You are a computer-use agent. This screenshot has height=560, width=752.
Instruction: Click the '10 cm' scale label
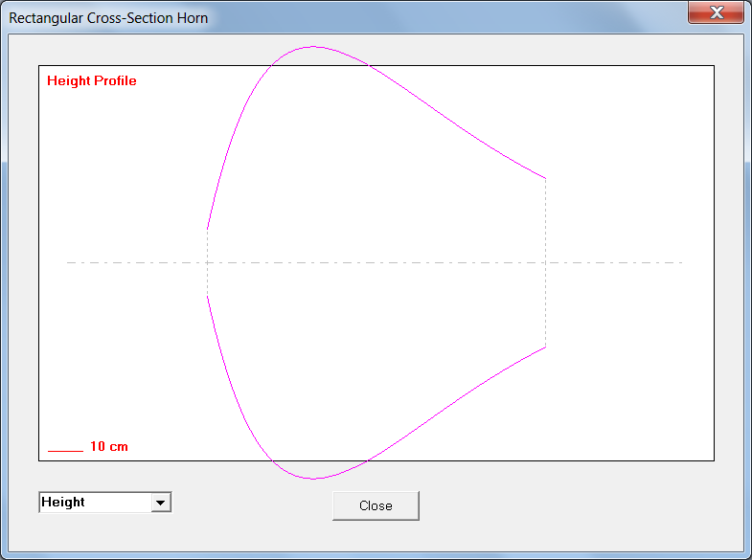109,446
